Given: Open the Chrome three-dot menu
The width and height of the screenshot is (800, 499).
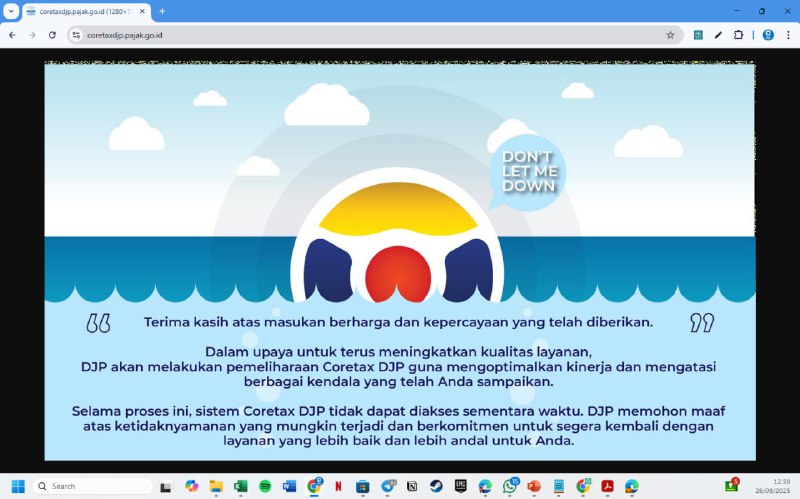Looking at the screenshot, I should (787, 34).
